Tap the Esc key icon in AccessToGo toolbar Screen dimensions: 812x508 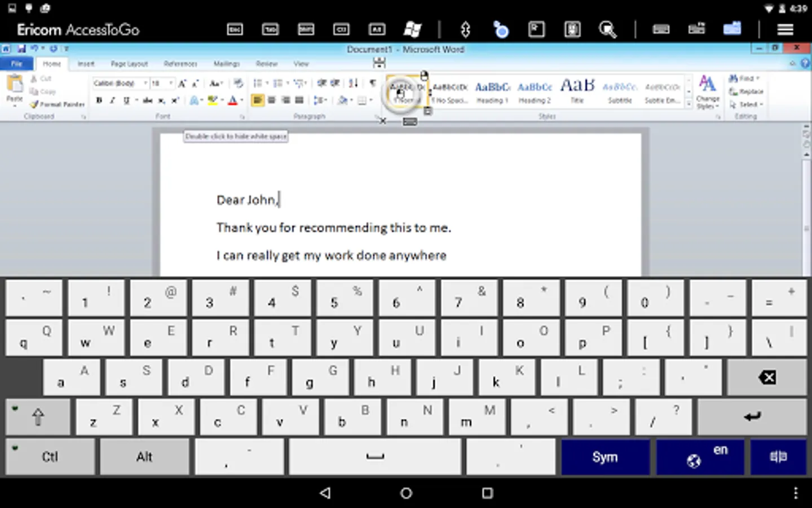coord(235,29)
